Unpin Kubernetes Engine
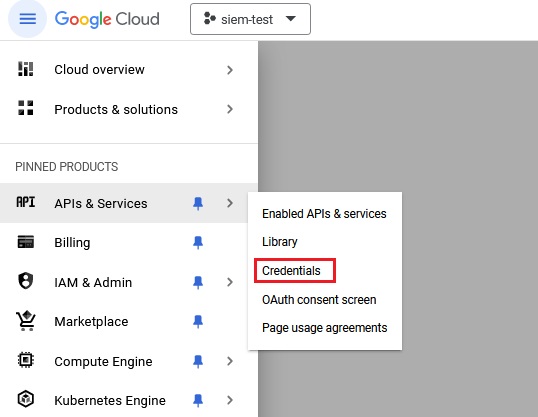Image resolution: width=538 pixels, height=417 pixels. point(198,400)
